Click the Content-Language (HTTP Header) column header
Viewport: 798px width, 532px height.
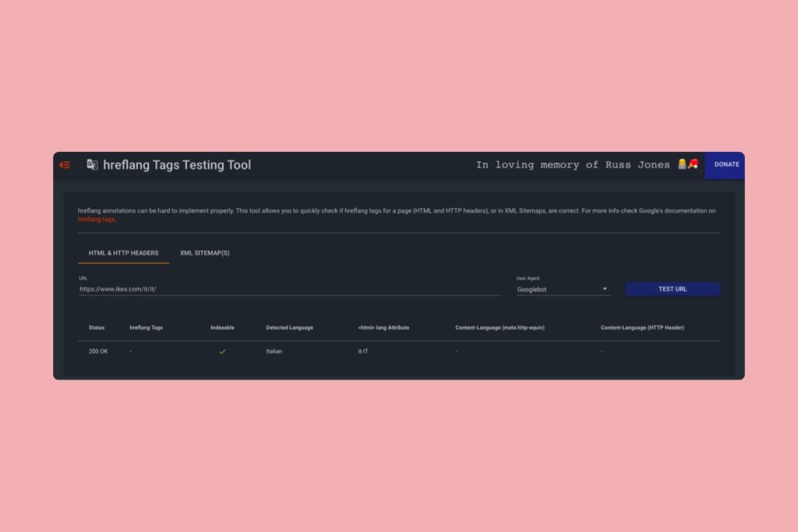click(x=642, y=328)
